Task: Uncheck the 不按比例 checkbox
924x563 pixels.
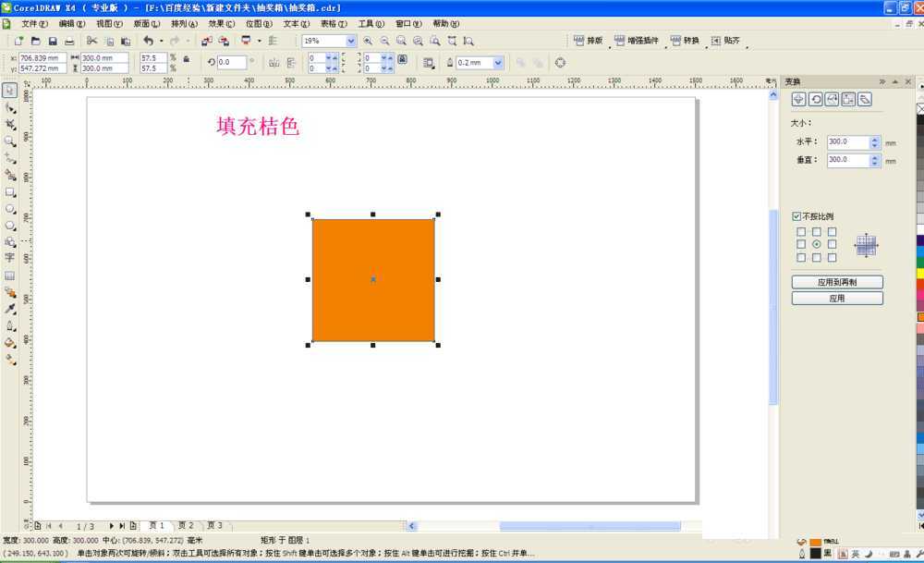Action: (x=796, y=214)
